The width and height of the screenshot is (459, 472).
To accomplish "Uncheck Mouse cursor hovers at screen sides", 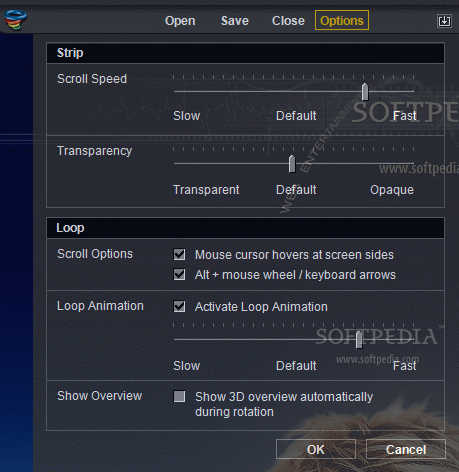I will pos(179,254).
